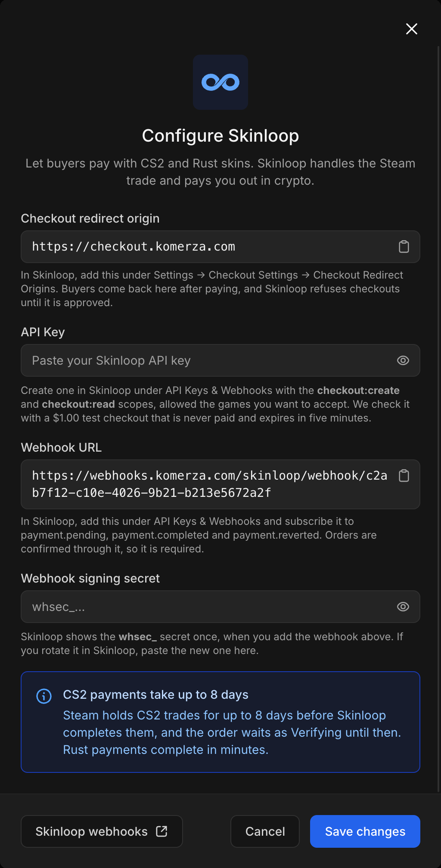Click the "payment.pending, payment.completed" helper text
This screenshot has width=441, height=868.
click(115, 535)
